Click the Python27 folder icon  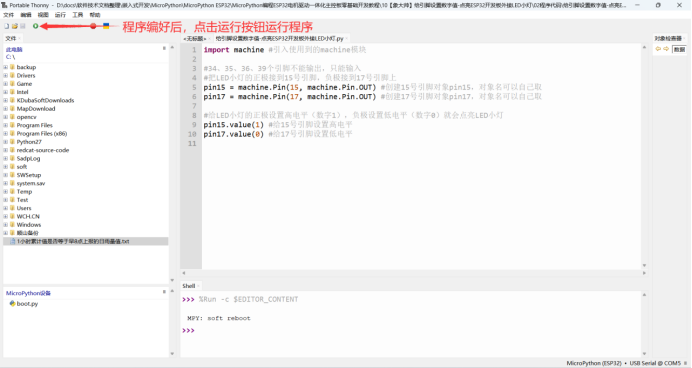pos(12,142)
